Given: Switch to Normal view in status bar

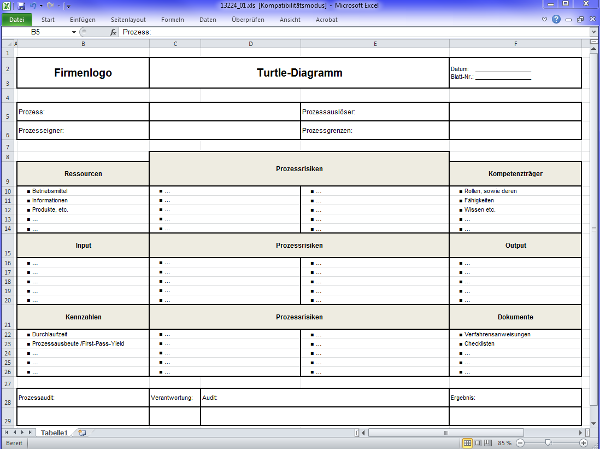Looking at the screenshot, I should (x=468, y=442).
